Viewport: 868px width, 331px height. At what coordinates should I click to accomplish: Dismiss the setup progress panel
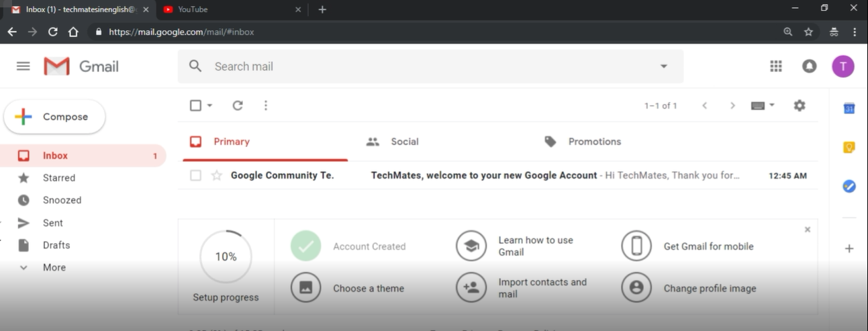tap(807, 230)
